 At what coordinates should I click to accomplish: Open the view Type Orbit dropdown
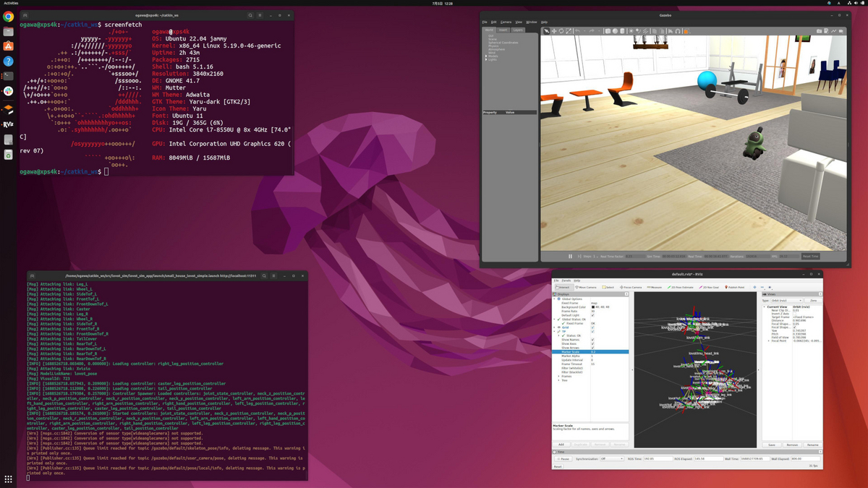[786, 301]
